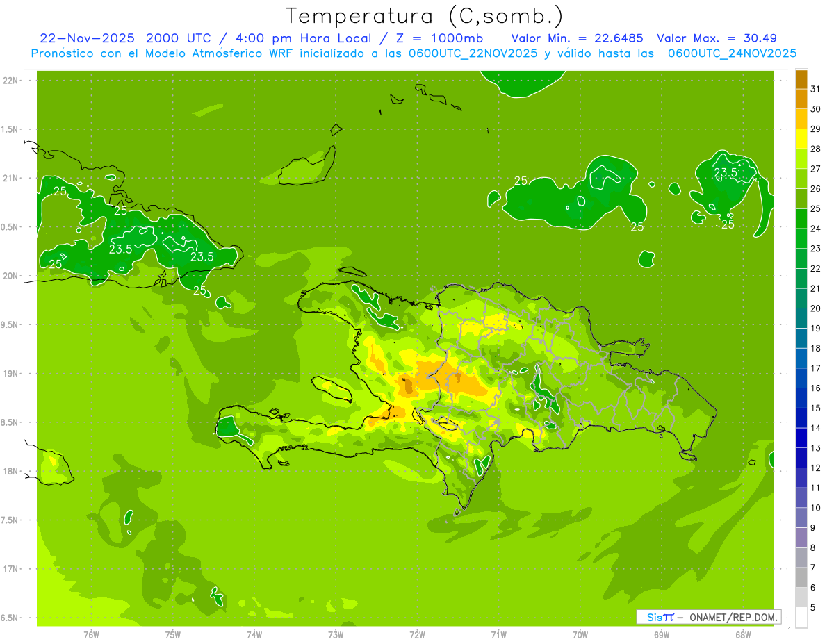Click the '29' color bar scale label
This screenshot has width=834, height=644.
pyautogui.click(x=815, y=129)
